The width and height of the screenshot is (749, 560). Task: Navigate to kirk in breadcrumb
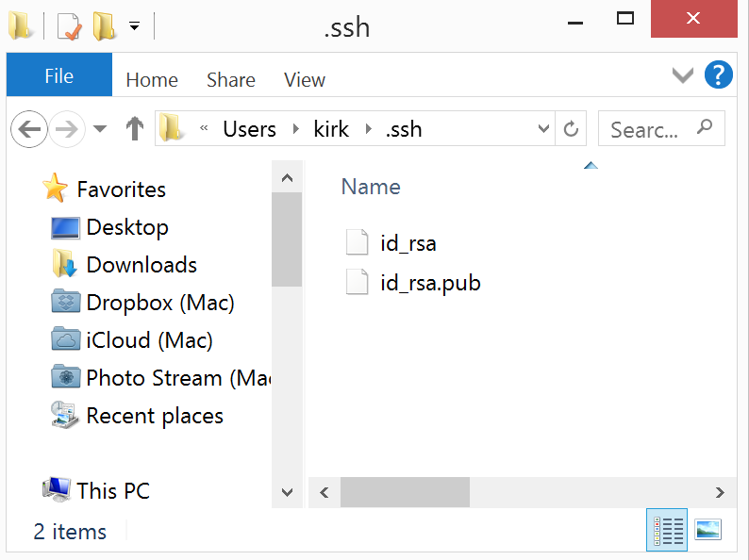tap(331, 129)
